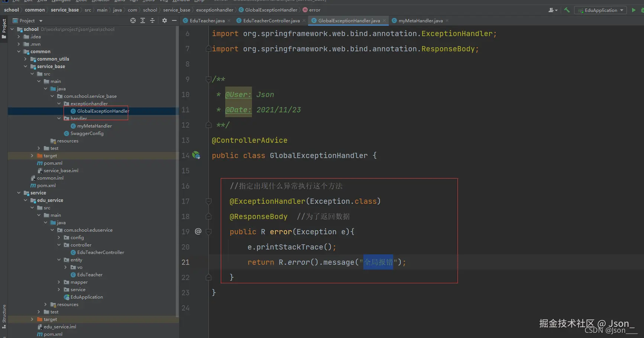
Task: Click the fold marker at line 22
Action: tap(208, 277)
